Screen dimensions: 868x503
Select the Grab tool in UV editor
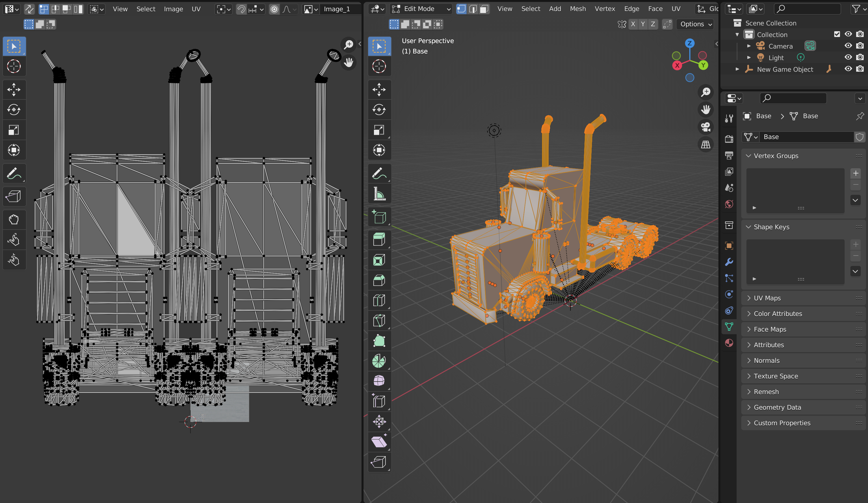pyautogui.click(x=14, y=219)
